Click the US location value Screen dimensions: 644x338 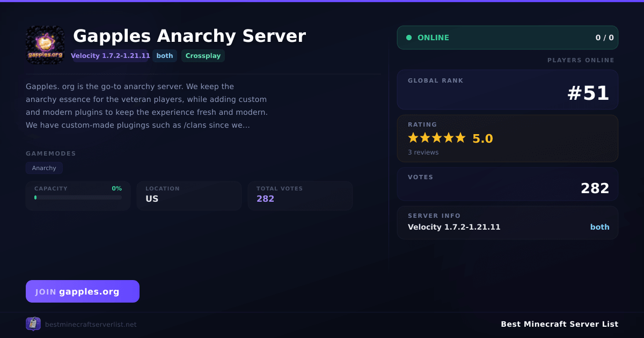152,199
